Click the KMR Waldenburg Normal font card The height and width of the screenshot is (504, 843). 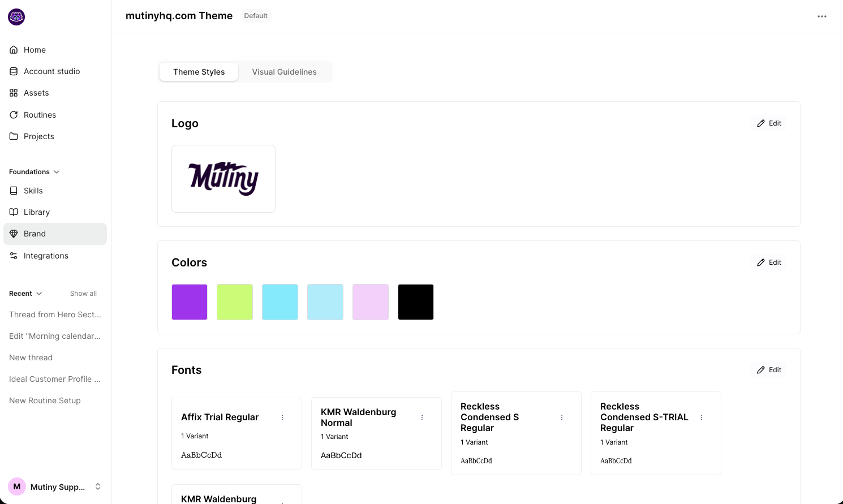(376, 433)
